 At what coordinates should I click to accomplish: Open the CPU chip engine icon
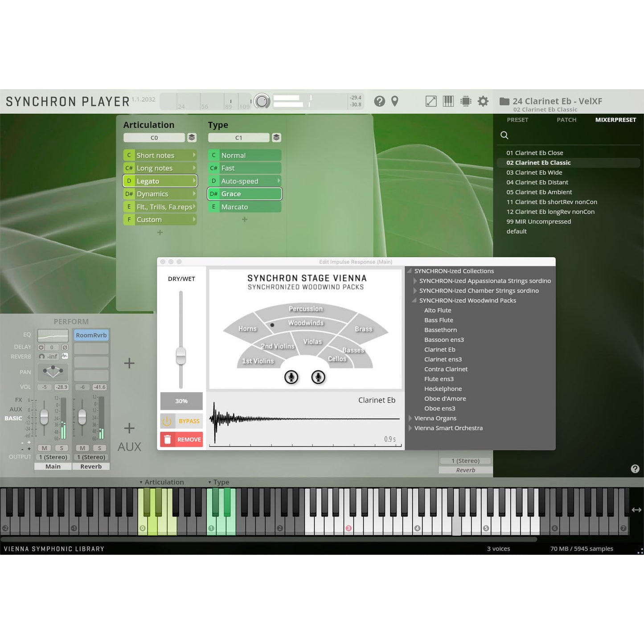(466, 102)
